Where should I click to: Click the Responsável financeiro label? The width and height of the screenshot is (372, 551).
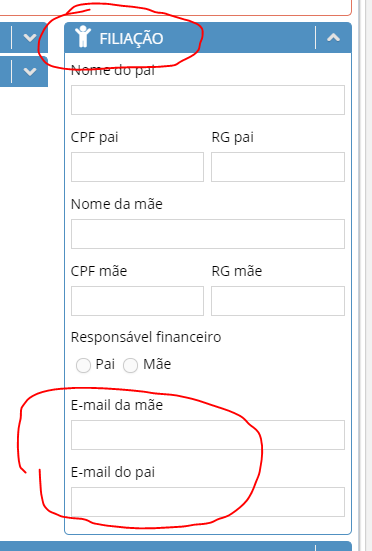(146, 337)
